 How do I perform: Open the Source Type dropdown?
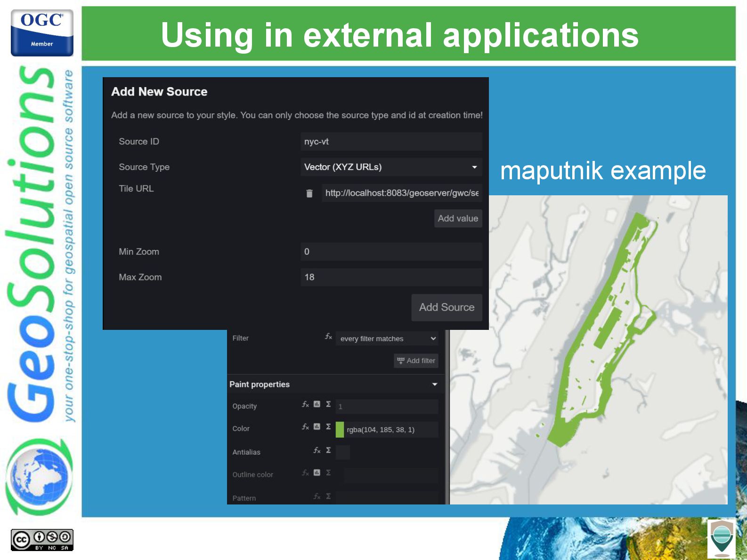coord(391,167)
